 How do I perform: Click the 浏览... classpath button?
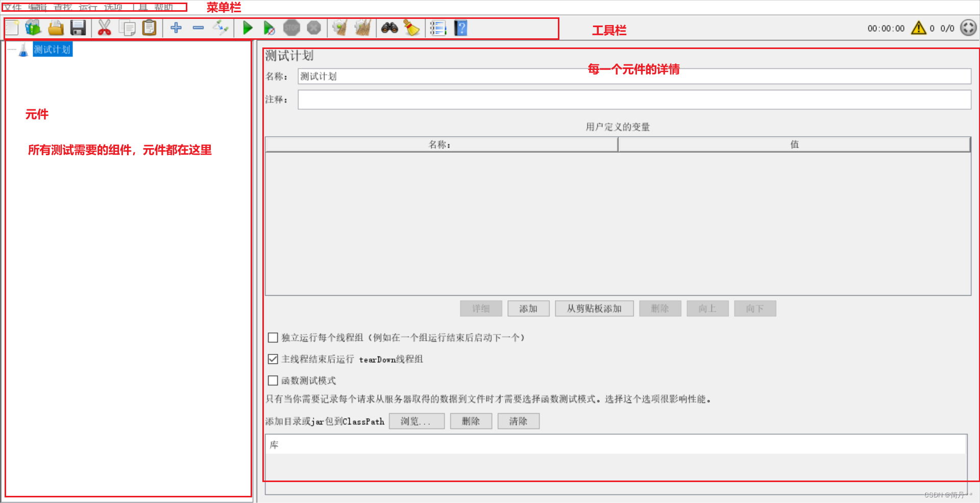(x=416, y=421)
